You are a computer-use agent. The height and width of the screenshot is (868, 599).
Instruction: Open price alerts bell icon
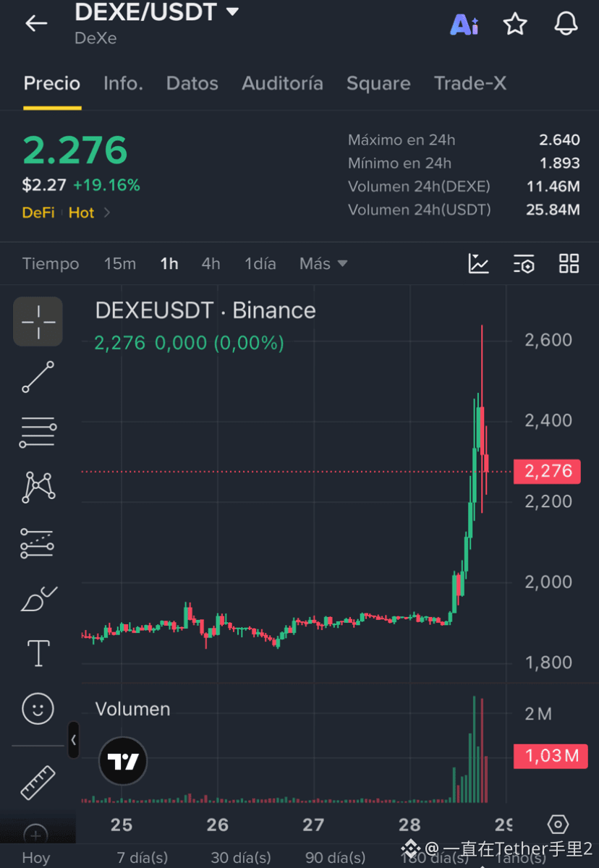566,24
